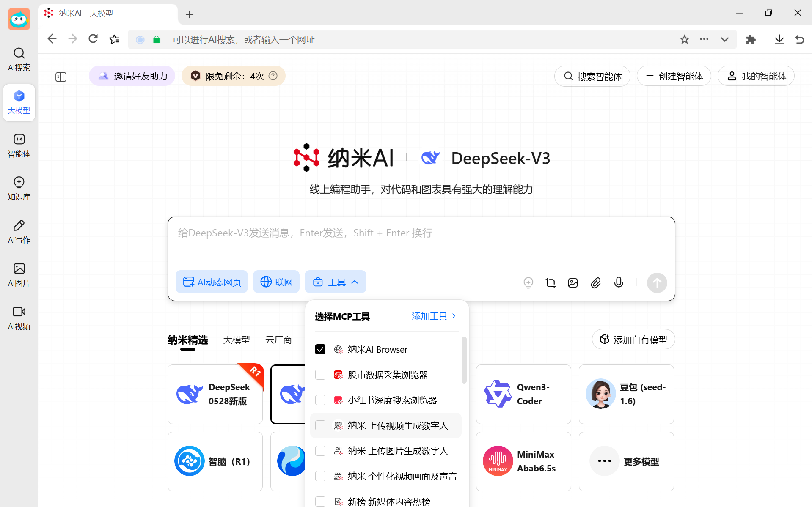812x507 pixels.
Task: Open the favorites list icon
Action: click(114, 39)
